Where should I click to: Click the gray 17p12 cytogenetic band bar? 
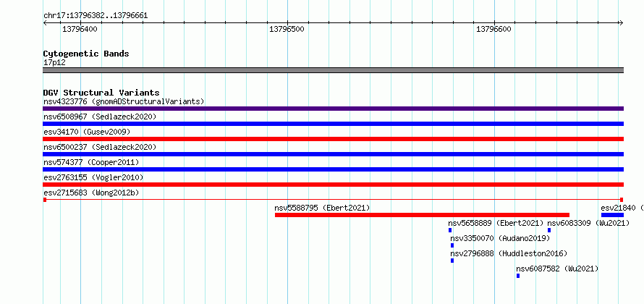pyautogui.click(x=333, y=70)
